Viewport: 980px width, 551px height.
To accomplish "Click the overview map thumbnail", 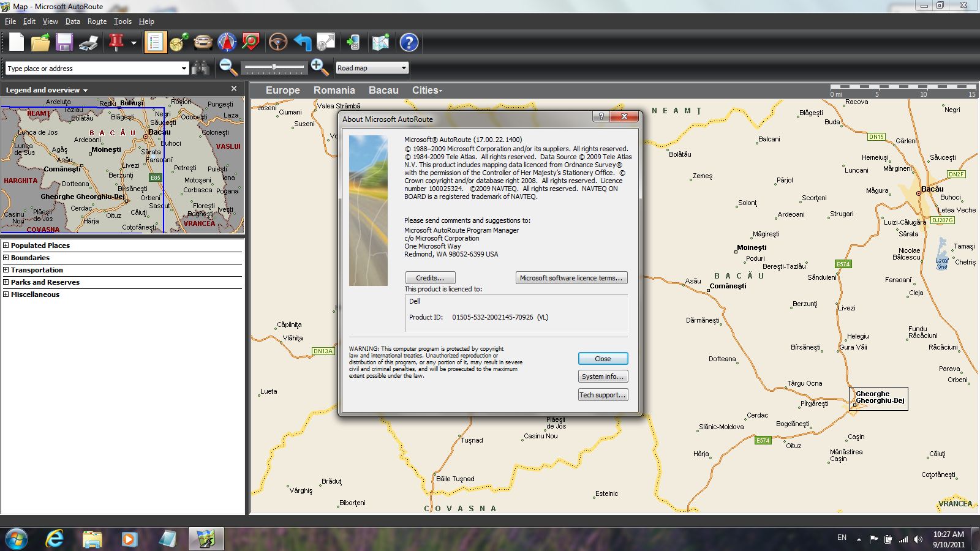I will pos(123,165).
